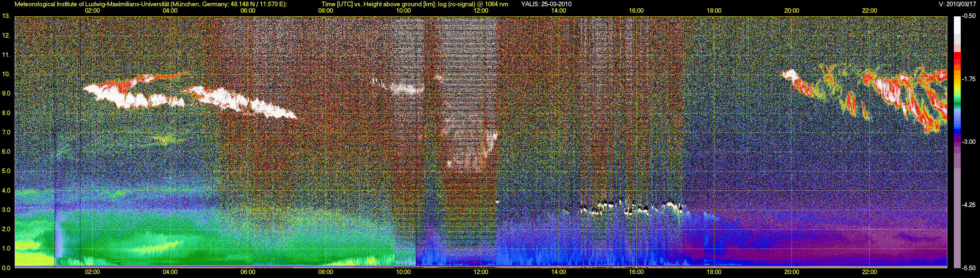Viewport: 980px width, 278px height.
Task: Pick the 3.0 height axis label
Action: tap(6, 210)
